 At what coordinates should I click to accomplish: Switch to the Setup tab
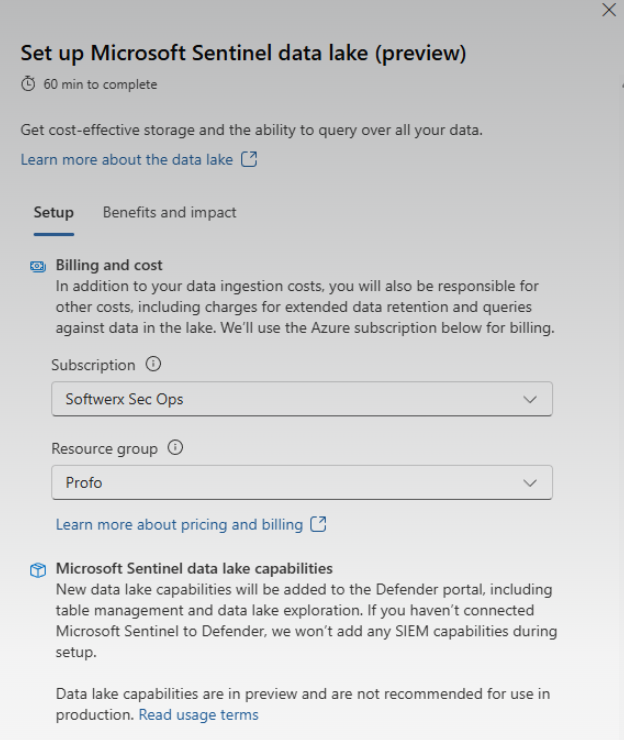54,212
